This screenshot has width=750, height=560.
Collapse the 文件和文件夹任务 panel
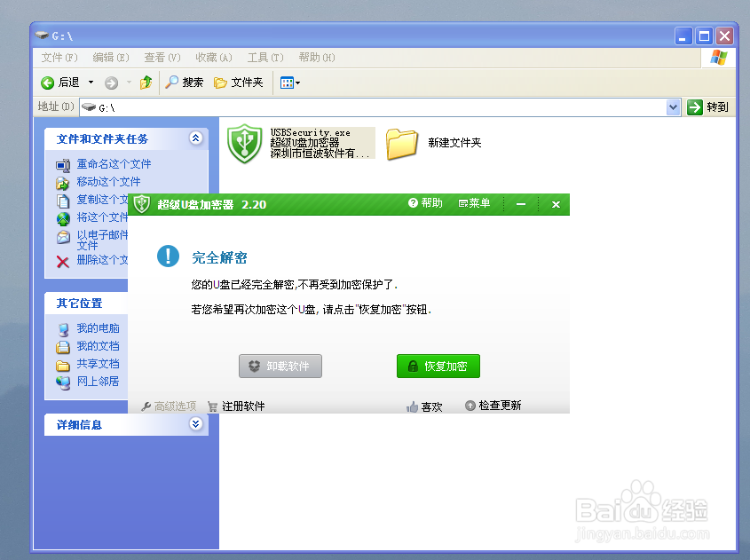click(x=195, y=138)
